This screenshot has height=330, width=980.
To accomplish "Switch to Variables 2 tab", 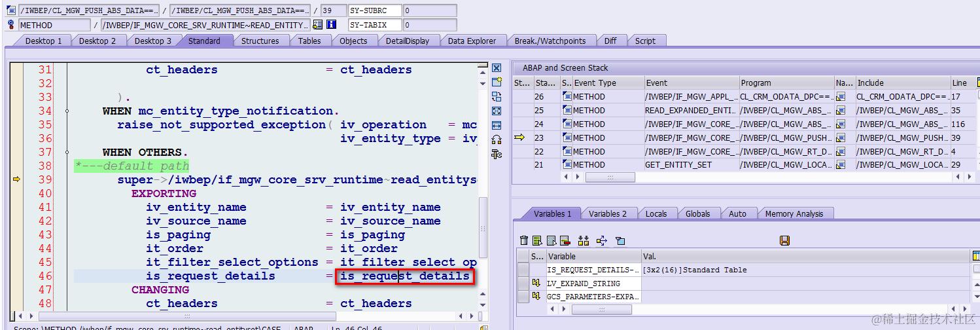I will click(x=608, y=213).
